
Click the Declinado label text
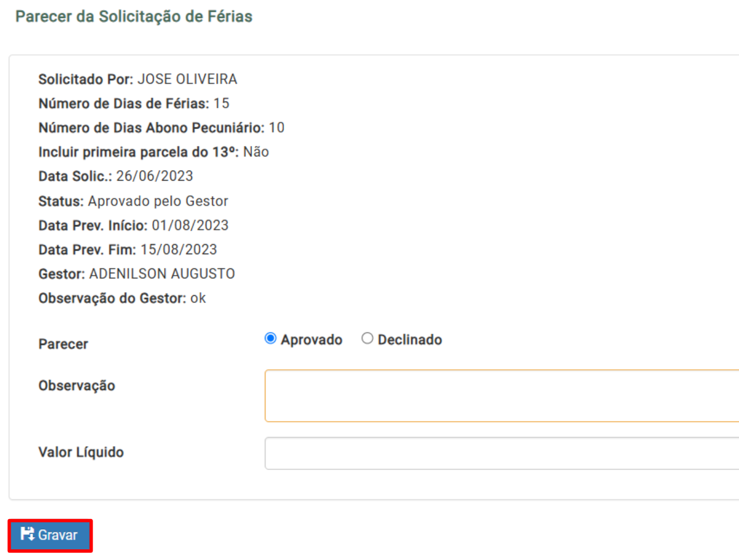point(410,339)
